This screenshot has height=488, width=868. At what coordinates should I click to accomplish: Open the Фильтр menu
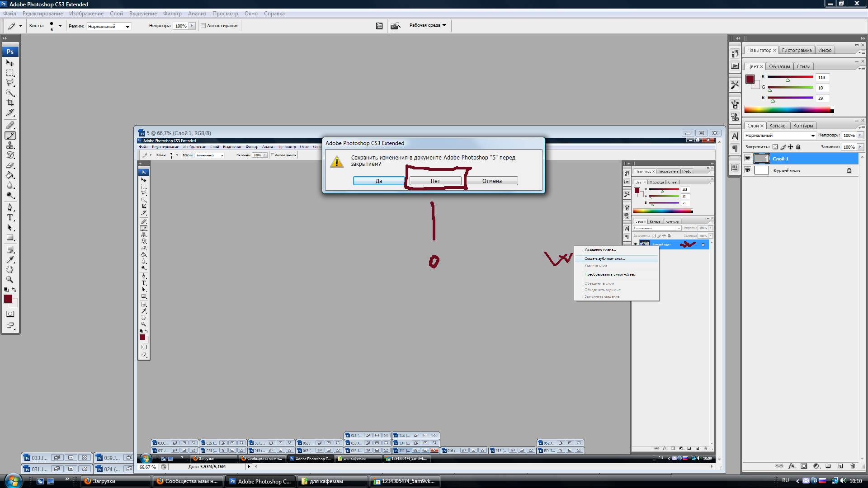click(172, 14)
